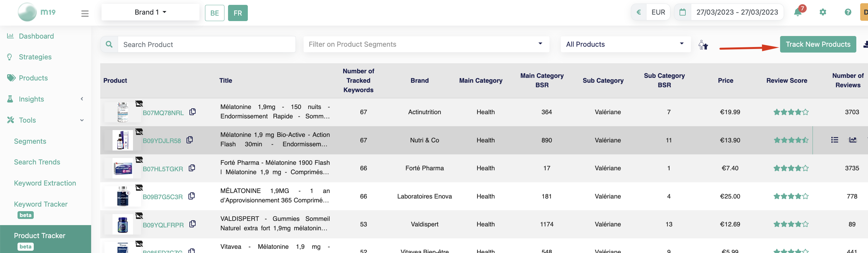Viewport: 868px width, 253px height.
Task: Sort by Number of Tracked Keywords column
Action: [358, 80]
